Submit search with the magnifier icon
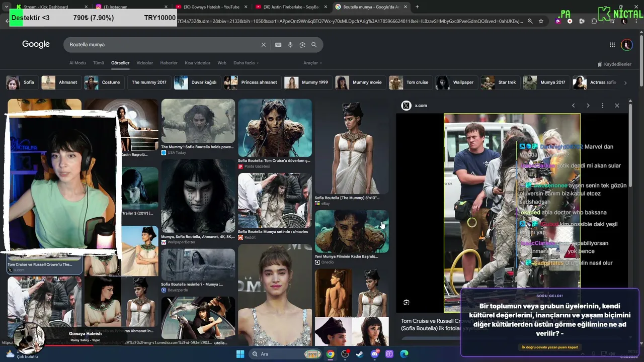The image size is (644, 362). pyautogui.click(x=314, y=45)
